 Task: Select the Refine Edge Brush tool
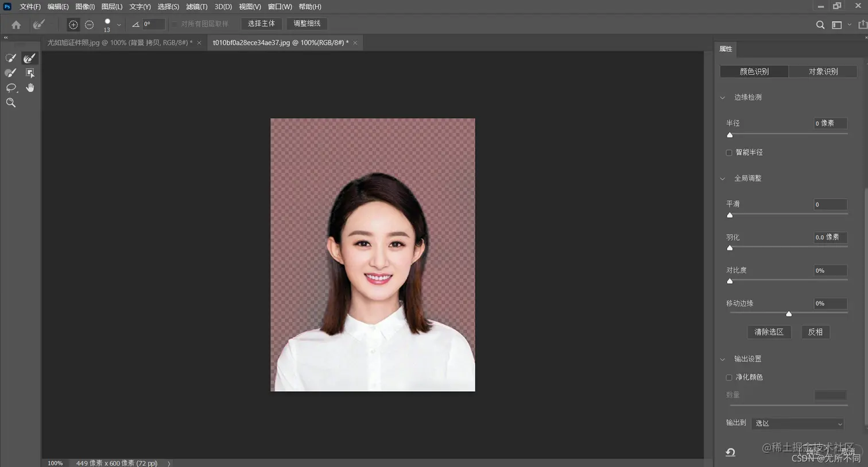tap(29, 57)
